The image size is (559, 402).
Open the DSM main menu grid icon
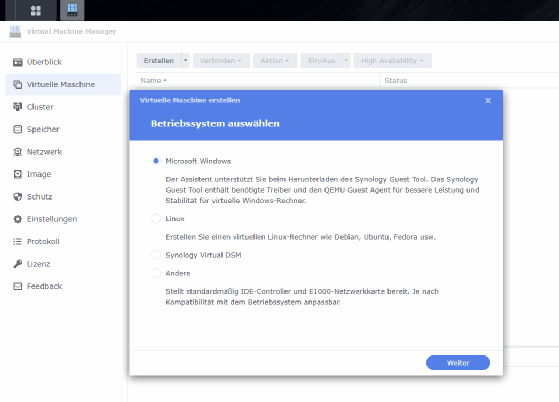coord(36,10)
